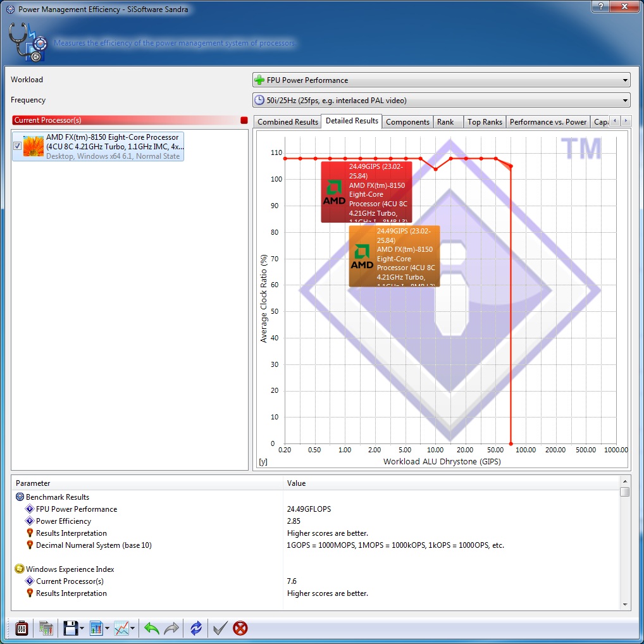644x644 pixels.
Task: Click the Current Processor(s) diamond icon
Action: (x=30, y=581)
